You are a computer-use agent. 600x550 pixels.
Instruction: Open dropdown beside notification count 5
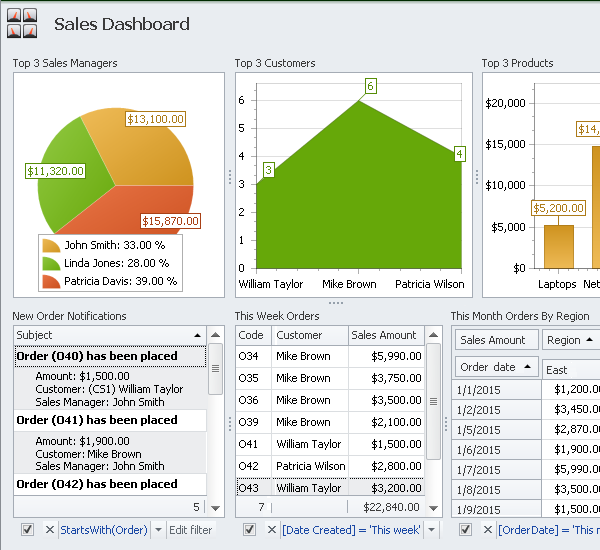(x=215, y=507)
